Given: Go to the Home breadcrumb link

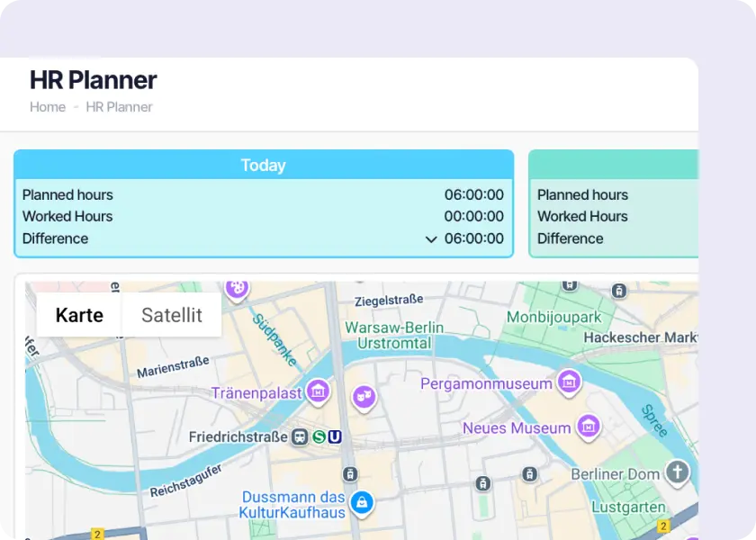Looking at the screenshot, I should [48, 107].
